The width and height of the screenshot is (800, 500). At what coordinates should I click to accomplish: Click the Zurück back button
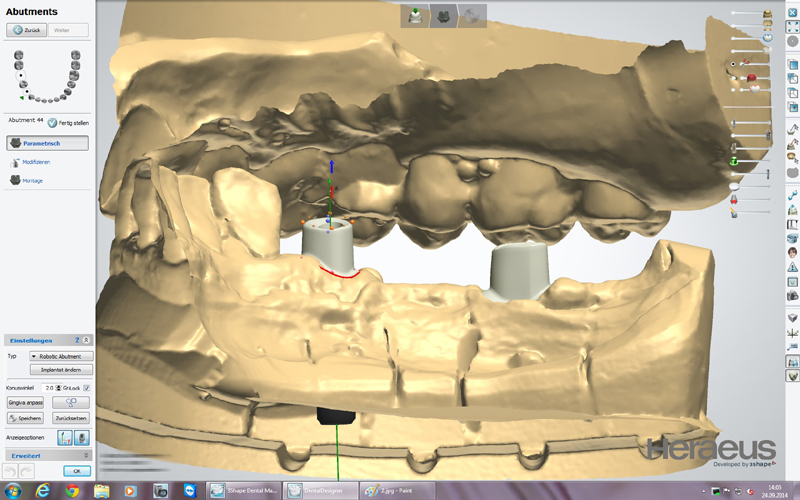[24, 31]
